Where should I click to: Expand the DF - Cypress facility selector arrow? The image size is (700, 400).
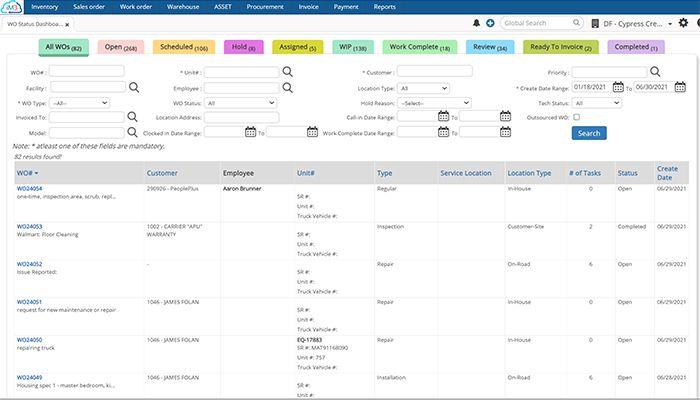click(x=670, y=24)
